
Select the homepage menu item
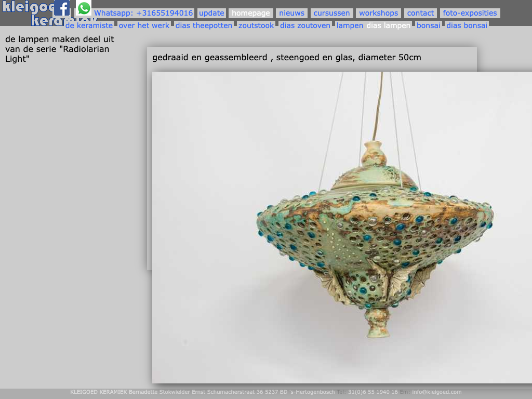pyautogui.click(x=251, y=13)
